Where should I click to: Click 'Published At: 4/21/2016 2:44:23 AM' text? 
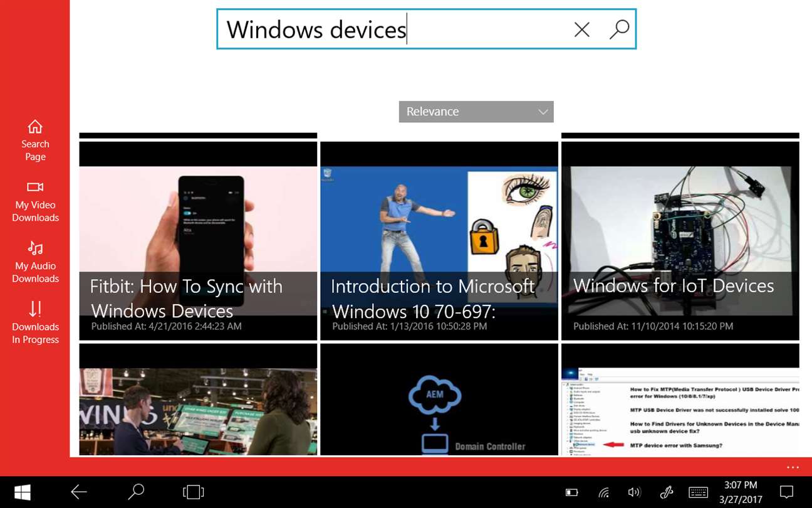(x=166, y=326)
